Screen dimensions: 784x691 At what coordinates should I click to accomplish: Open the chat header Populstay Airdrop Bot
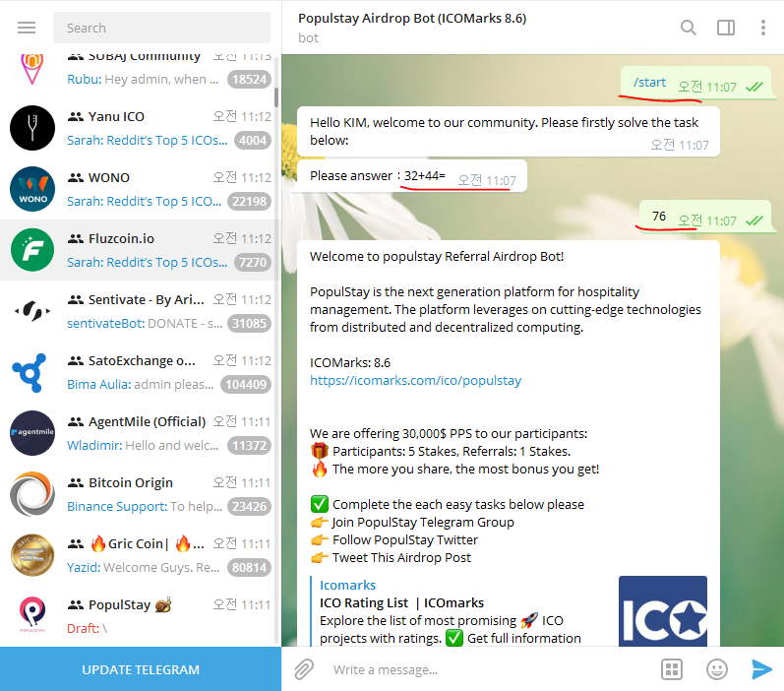pos(412,19)
